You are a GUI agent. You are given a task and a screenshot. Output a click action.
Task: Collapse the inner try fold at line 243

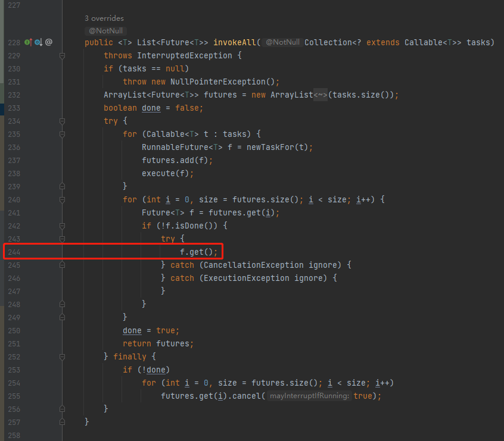click(x=63, y=239)
